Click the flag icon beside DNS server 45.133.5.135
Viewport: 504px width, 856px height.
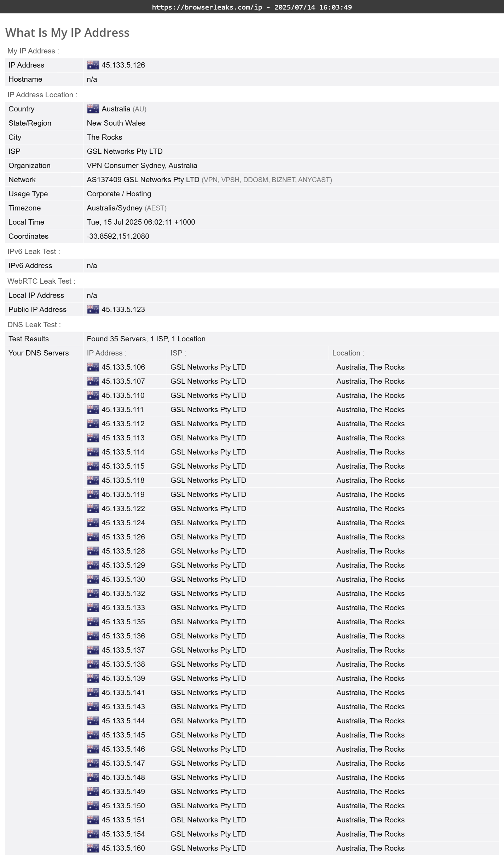pos(93,622)
